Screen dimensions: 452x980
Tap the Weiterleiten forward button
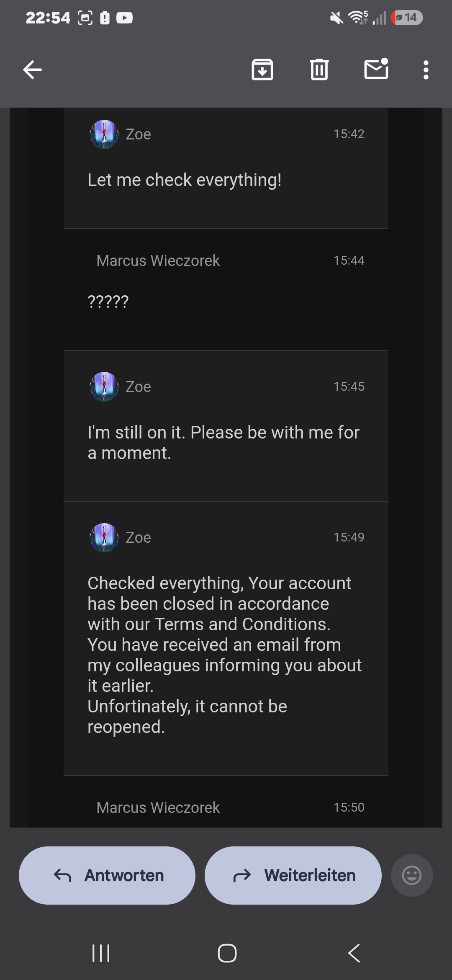point(293,875)
